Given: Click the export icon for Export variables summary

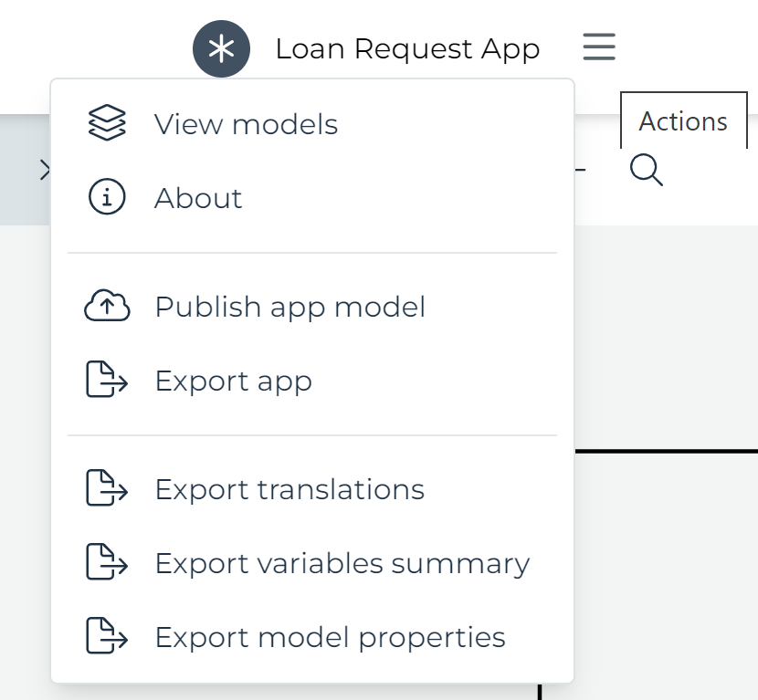Looking at the screenshot, I should coord(107,563).
